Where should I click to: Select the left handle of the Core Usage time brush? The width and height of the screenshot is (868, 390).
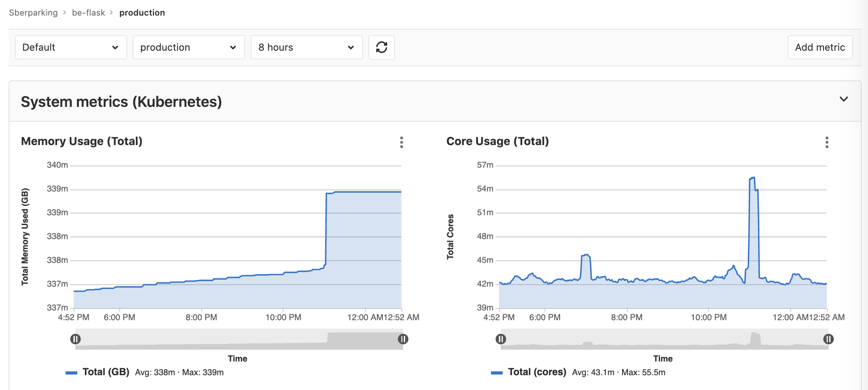click(x=501, y=339)
